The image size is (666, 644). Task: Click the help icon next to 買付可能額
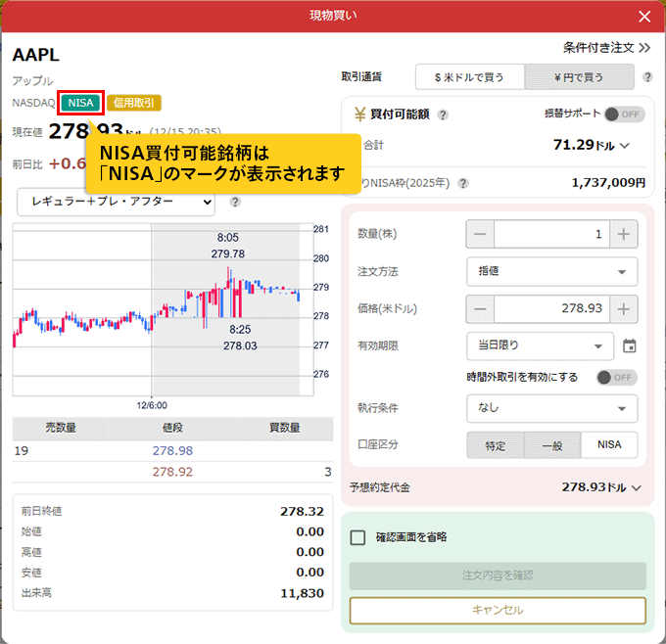443,115
